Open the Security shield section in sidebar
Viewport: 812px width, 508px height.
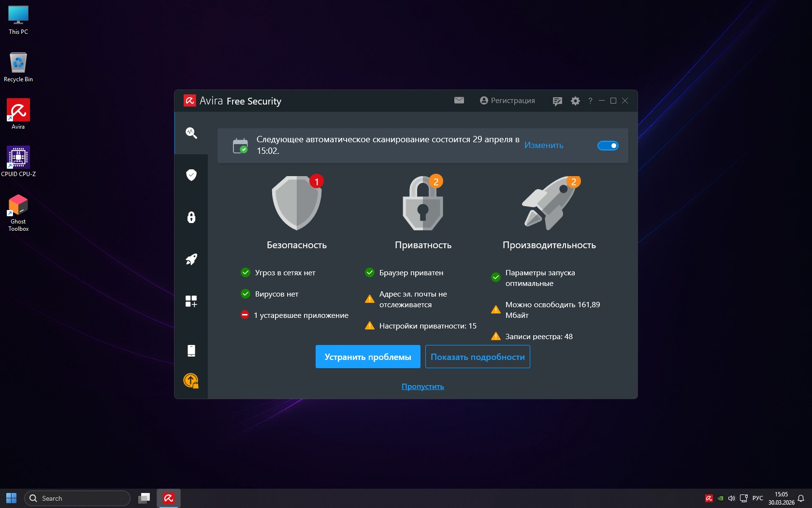click(191, 175)
